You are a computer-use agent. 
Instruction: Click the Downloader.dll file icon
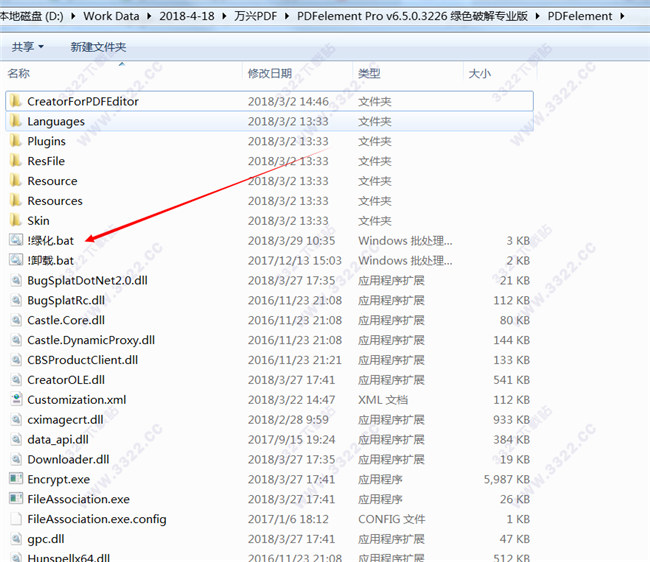(16, 459)
